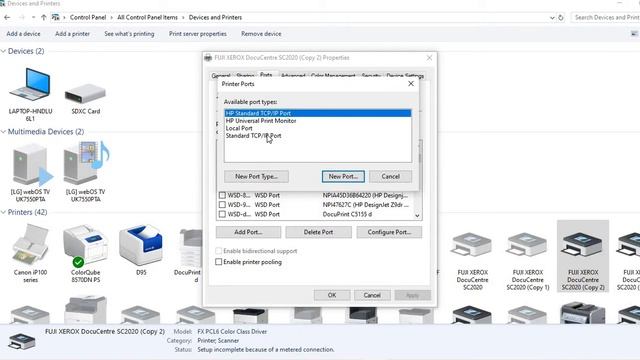Open the Ports tab
The width and height of the screenshot is (640, 360).
[x=266, y=75]
